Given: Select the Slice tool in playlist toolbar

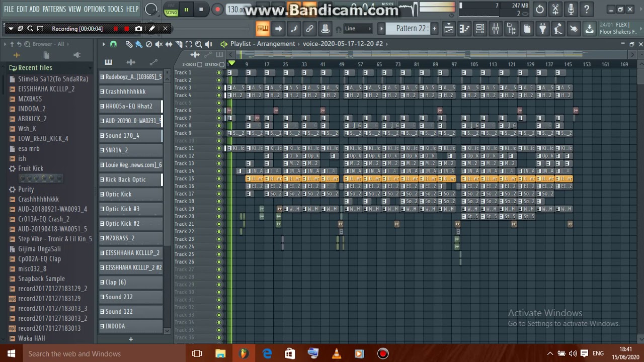Looking at the screenshot, I should [x=179, y=44].
